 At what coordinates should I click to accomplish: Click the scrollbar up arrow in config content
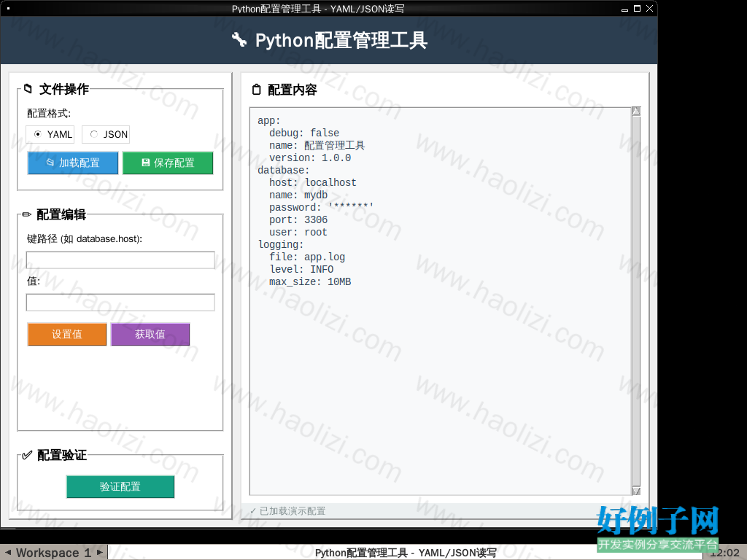(636, 112)
